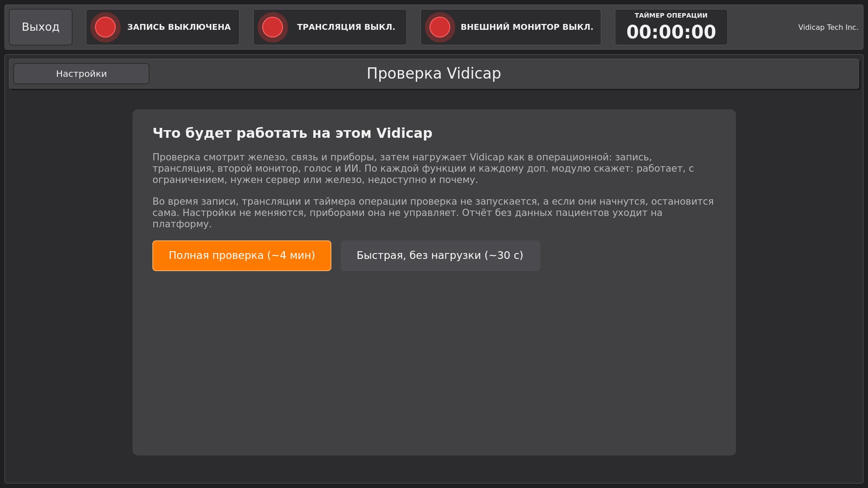Viewport: 868px width, 488px height.
Task: Click the Выход button
Action: pos(41,27)
